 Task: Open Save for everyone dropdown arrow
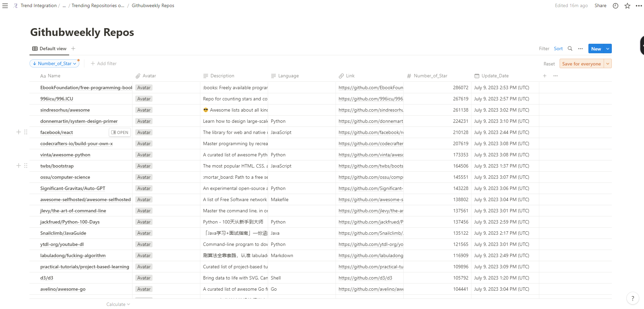pos(608,64)
